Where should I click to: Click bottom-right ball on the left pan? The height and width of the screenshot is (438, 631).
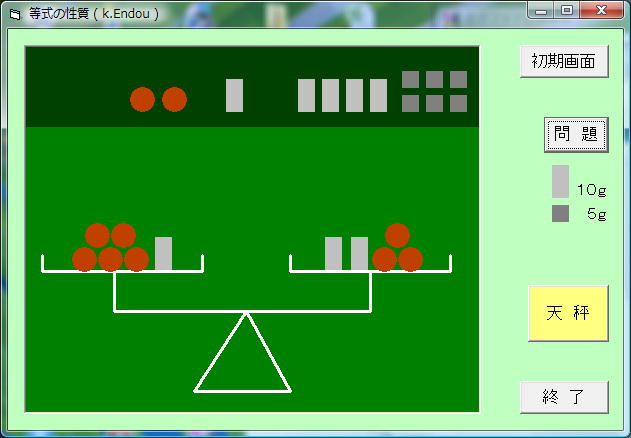tap(136, 259)
